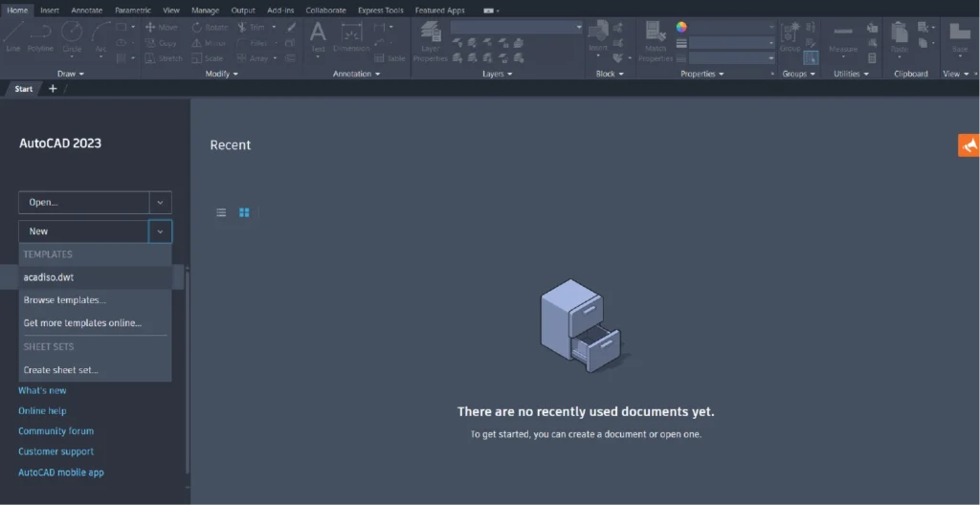Open Layer Properties manager
The height and width of the screenshot is (505, 980).
431,40
